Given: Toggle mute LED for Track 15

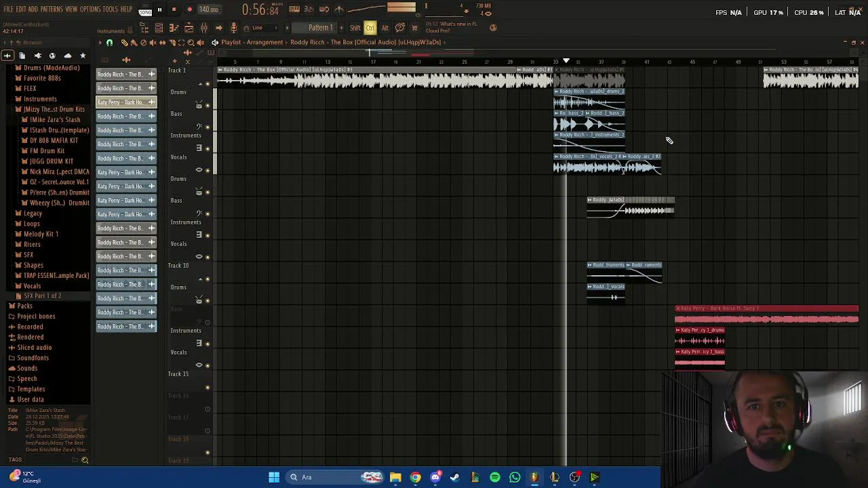Looking at the screenshot, I should (x=208, y=387).
